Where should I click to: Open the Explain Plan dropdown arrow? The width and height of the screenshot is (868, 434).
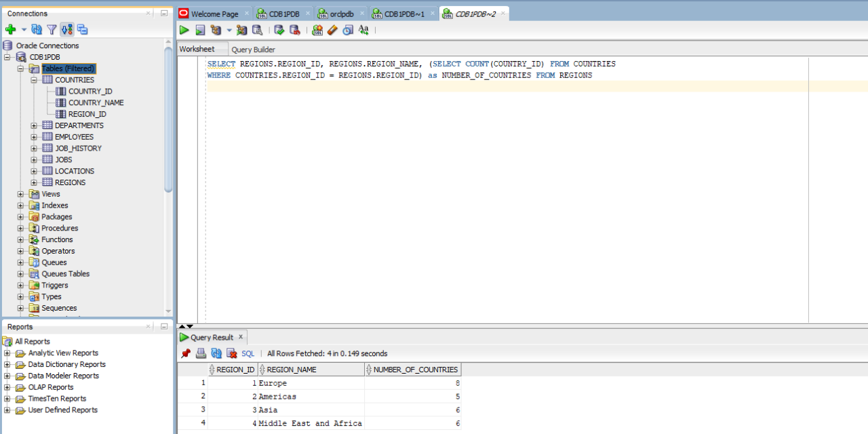(229, 31)
